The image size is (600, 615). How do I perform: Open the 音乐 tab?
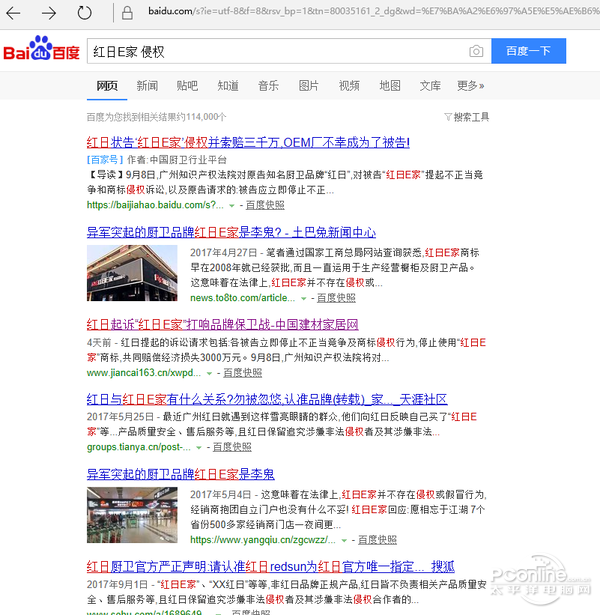point(268,86)
